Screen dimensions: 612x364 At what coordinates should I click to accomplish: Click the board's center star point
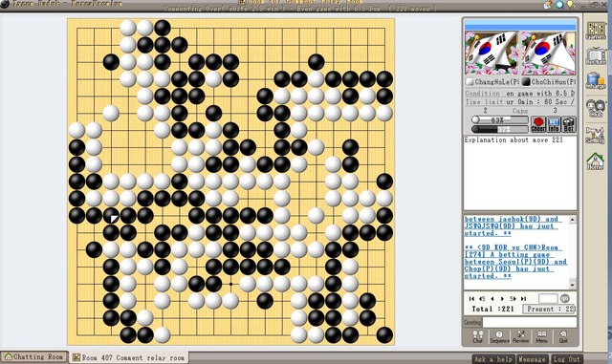(230, 284)
